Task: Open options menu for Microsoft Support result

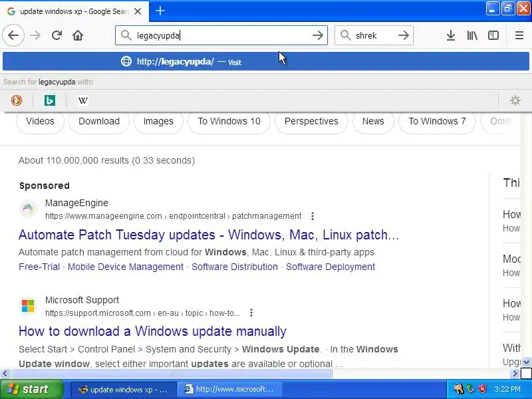Action: click(x=251, y=313)
